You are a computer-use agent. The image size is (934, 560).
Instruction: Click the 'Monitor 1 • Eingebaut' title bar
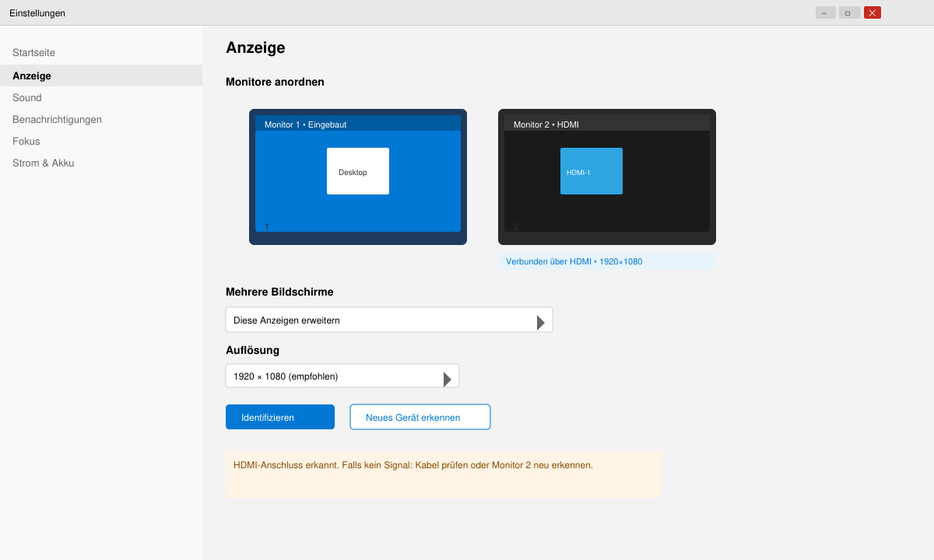pos(358,123)
